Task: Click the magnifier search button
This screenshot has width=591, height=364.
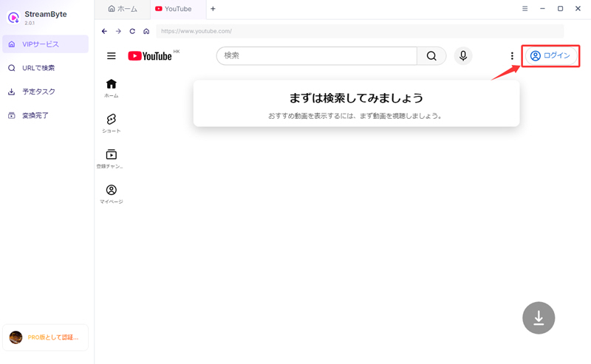Action: pyautogui.click(x=431, y=56)
